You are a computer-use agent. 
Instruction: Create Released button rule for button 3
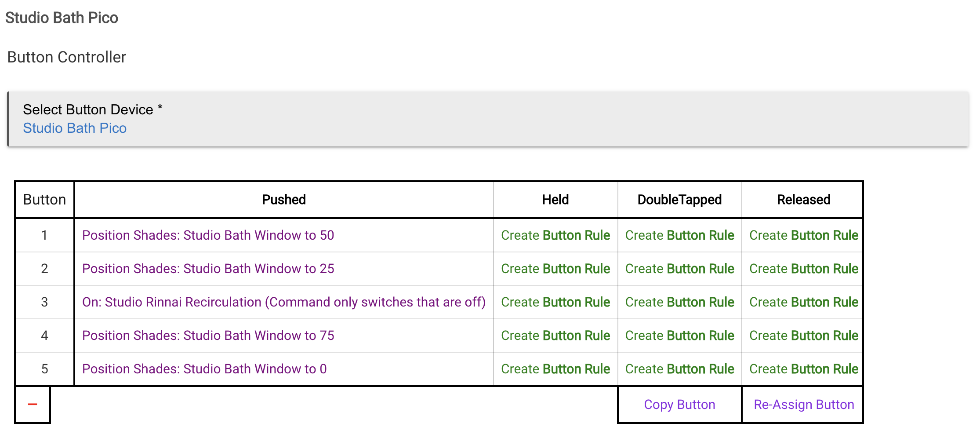[803, 302]
